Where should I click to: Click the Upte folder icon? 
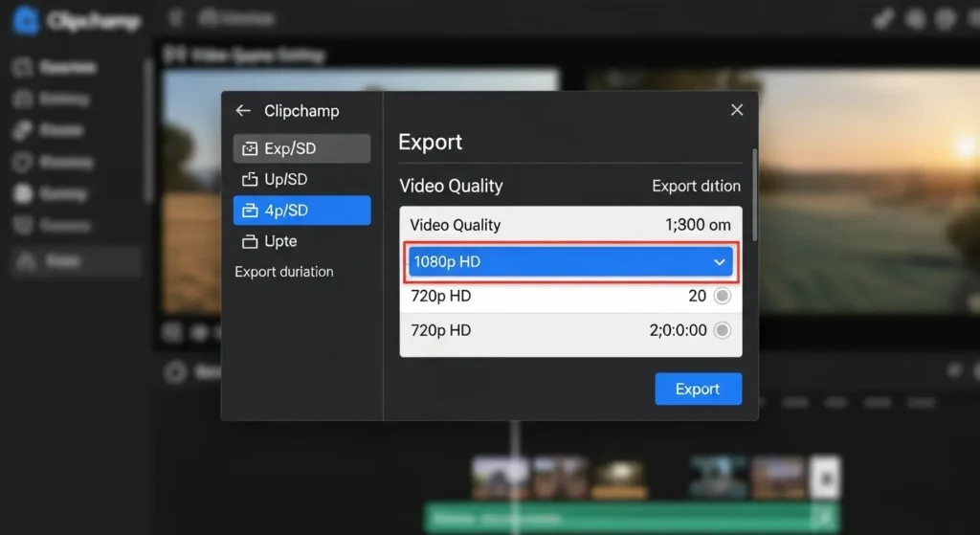point(250,242)
